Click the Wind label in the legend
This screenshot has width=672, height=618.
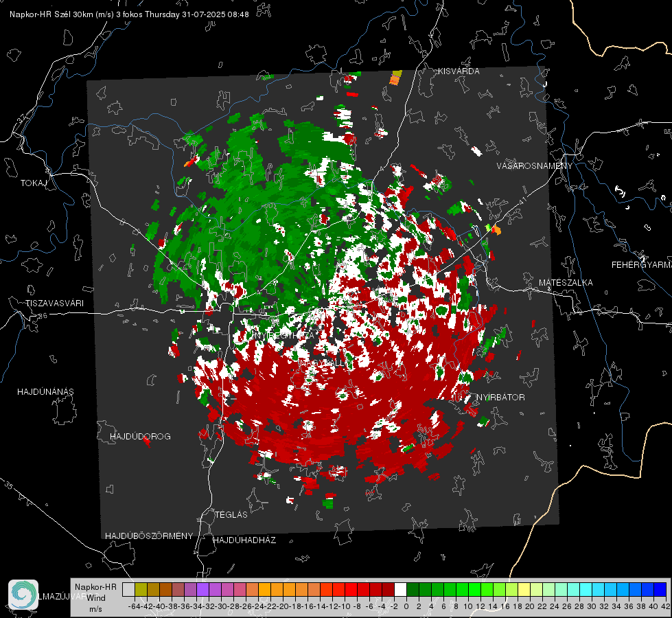[x=96, y=598]
